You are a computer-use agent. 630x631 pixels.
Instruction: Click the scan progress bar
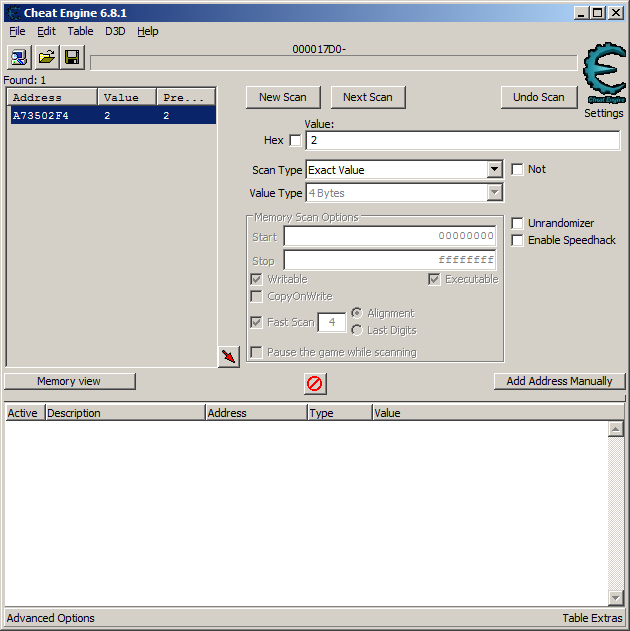coord(334,63)
